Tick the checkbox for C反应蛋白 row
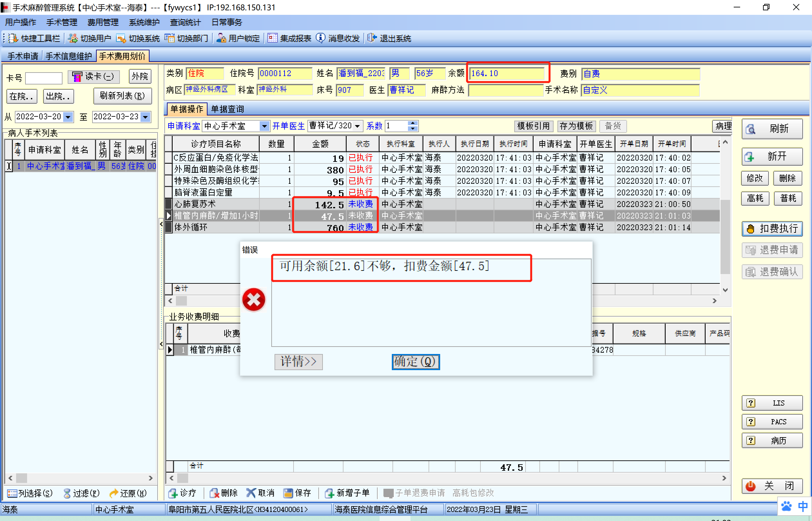 (168, 158)
